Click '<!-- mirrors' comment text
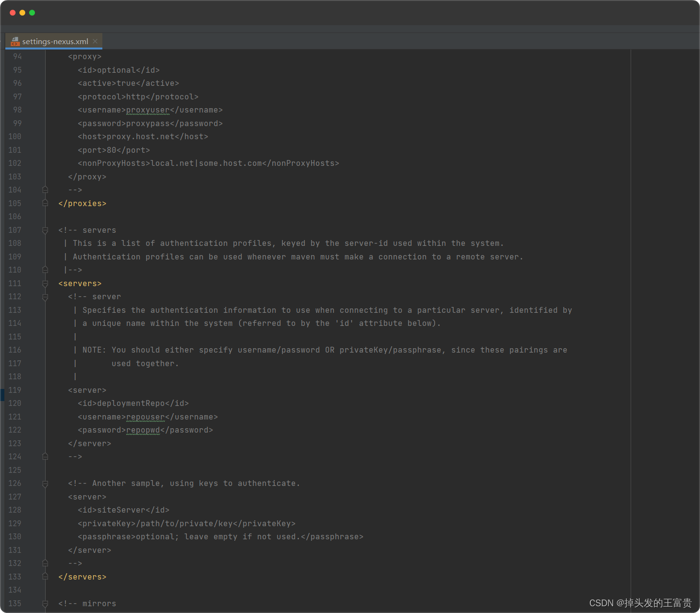 (x=87, y=603)
